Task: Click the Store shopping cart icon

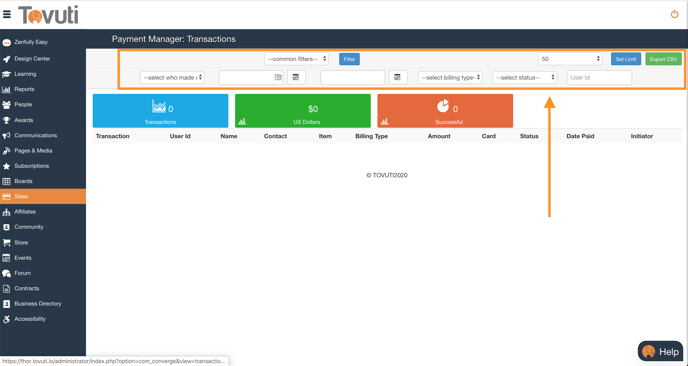Action: point(7,243)
